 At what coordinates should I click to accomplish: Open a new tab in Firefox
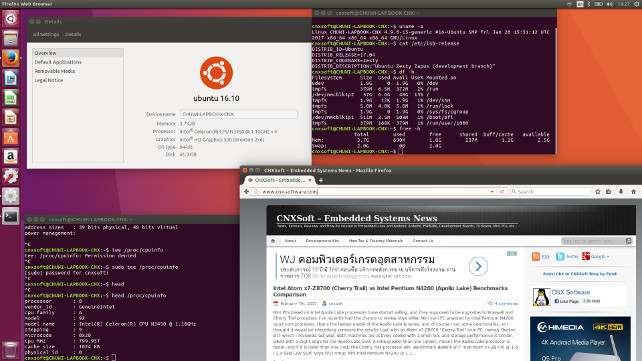click(321, 180)
